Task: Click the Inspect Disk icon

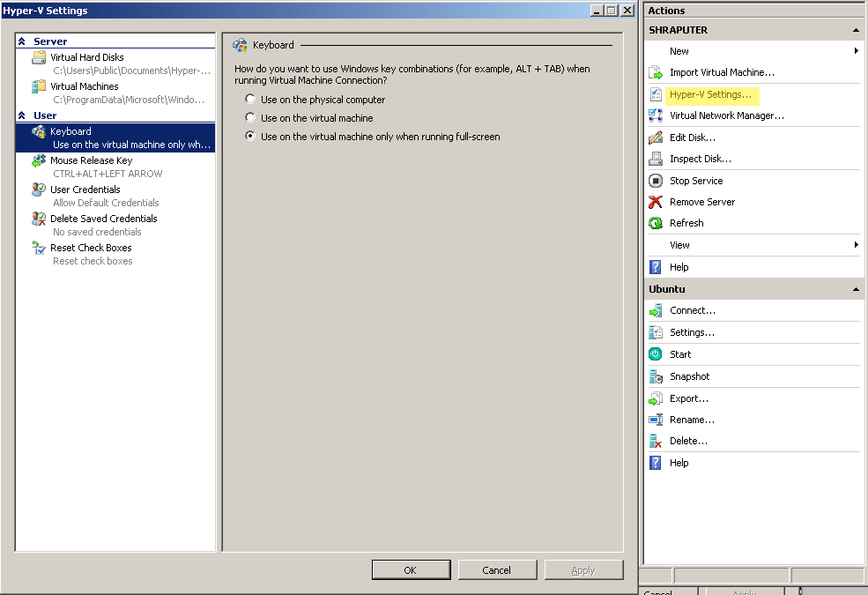Action: 656,159
